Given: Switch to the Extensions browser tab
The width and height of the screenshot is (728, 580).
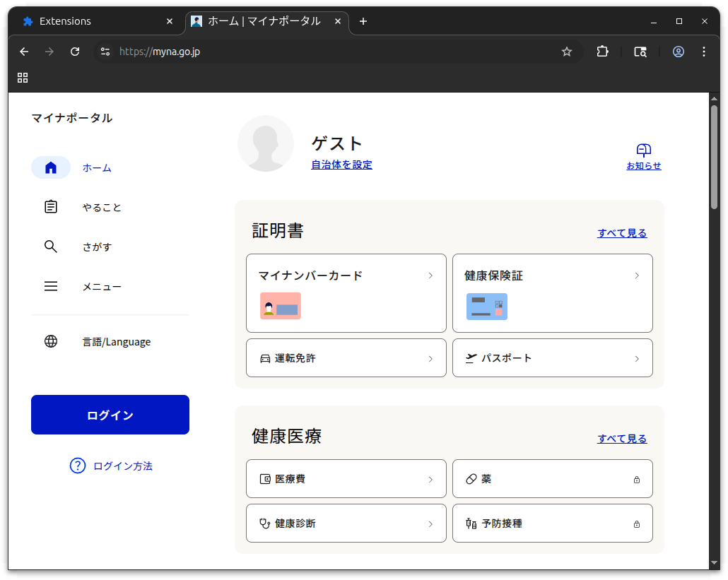Looking at the screenshot, I should click(92, 21).
